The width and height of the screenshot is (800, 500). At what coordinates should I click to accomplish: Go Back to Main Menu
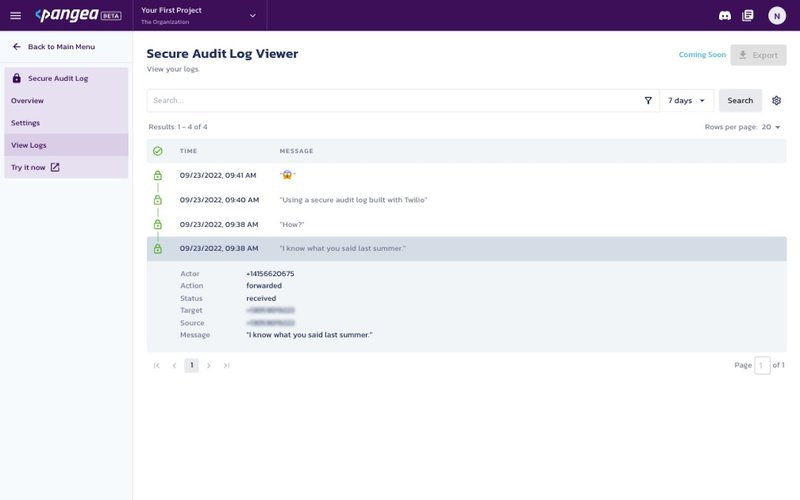[60, 47]
